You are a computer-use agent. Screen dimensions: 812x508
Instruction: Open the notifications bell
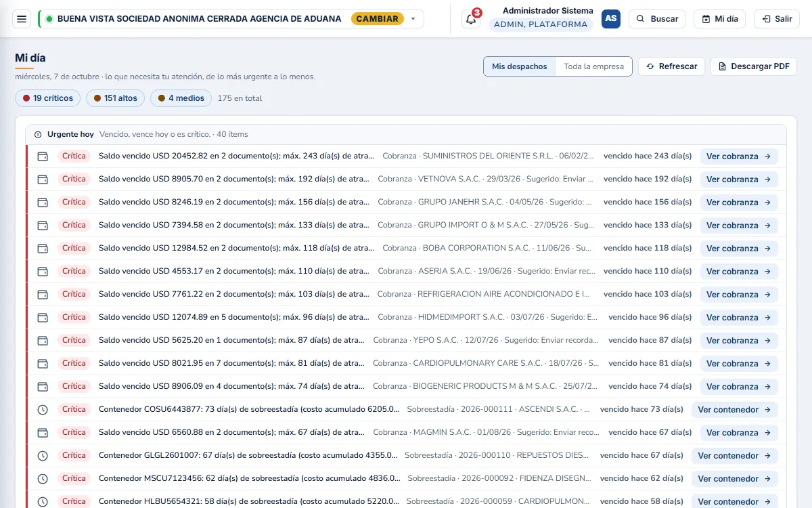click(x=471, y=19)
